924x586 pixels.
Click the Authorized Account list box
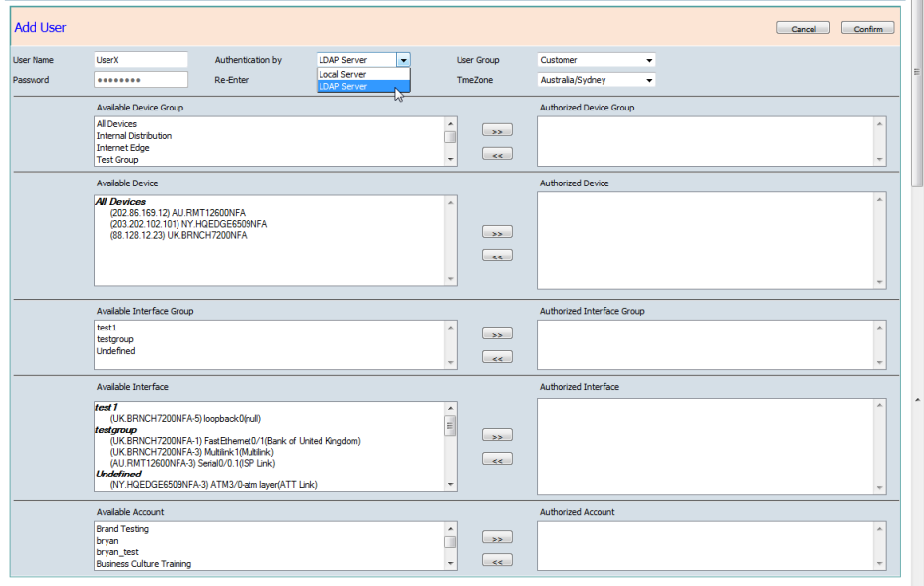pyautogui.click(x=711, y=546)
